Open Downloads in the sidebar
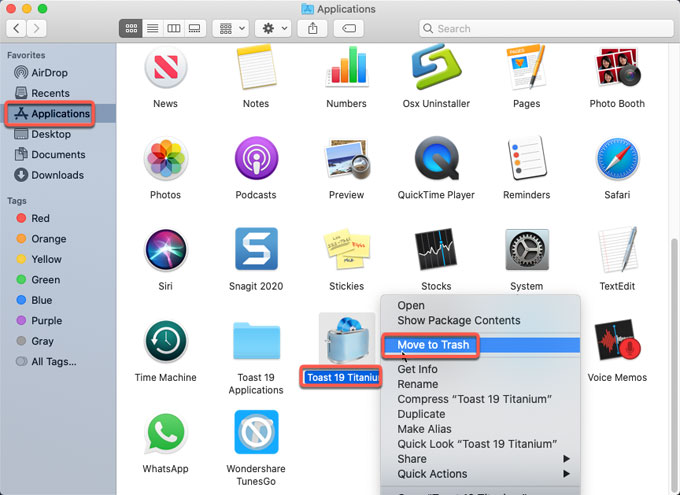Viewport: 680px width, 495px height. [x=58, y=175]
